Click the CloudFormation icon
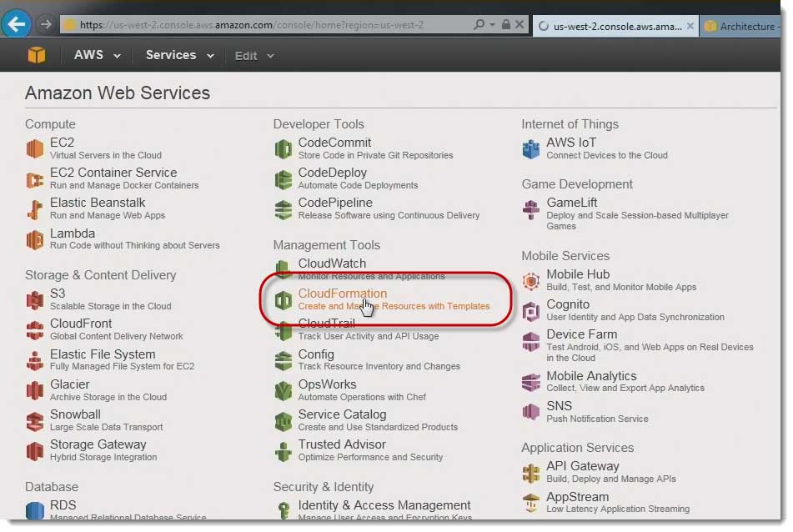793x532 pixels. [284, 300]
